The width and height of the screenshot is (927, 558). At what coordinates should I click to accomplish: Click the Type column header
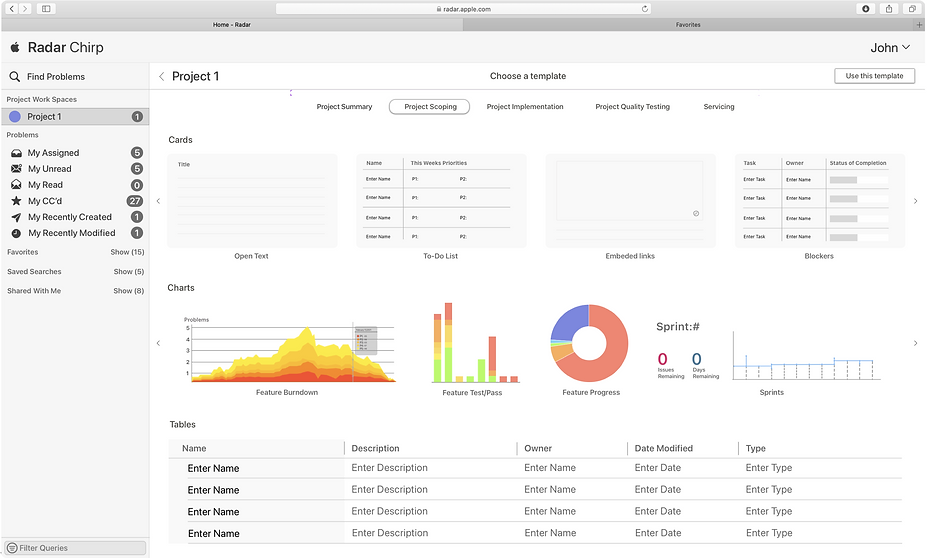tap(756, 449)
